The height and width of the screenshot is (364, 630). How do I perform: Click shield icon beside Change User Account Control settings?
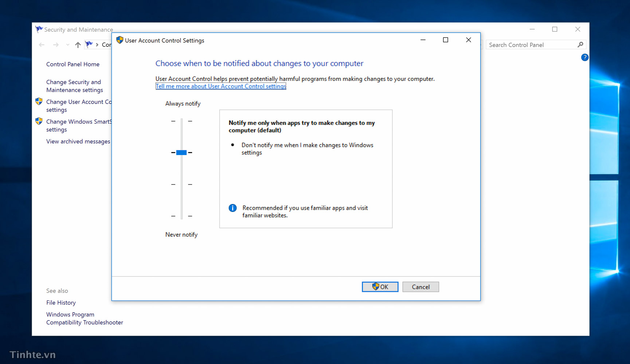[x=39, y=102]
